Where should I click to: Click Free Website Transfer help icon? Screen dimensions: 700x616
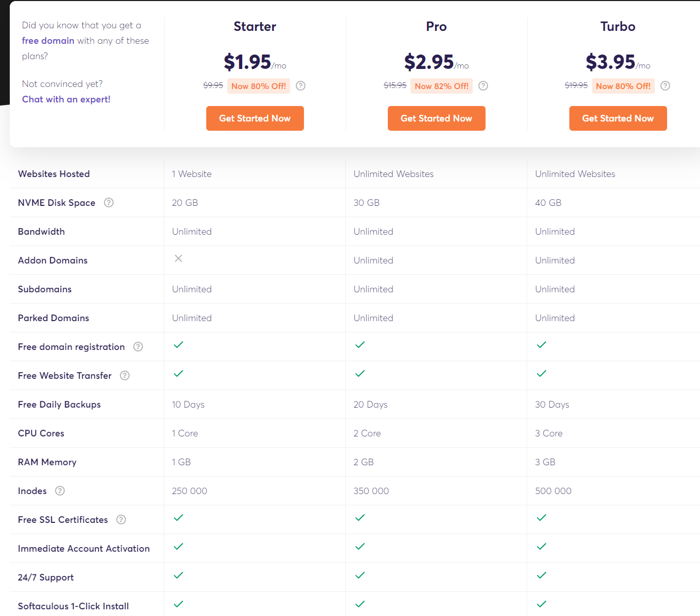point(124,376)
